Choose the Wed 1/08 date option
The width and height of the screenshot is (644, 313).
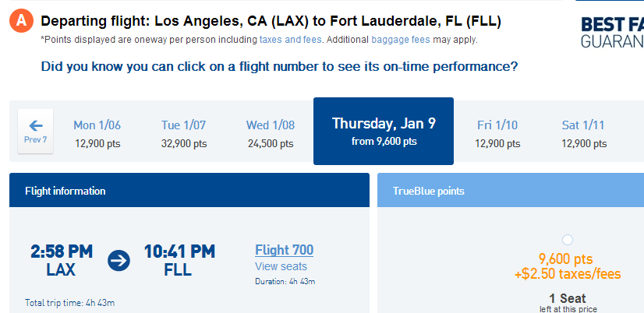point(271,134)
